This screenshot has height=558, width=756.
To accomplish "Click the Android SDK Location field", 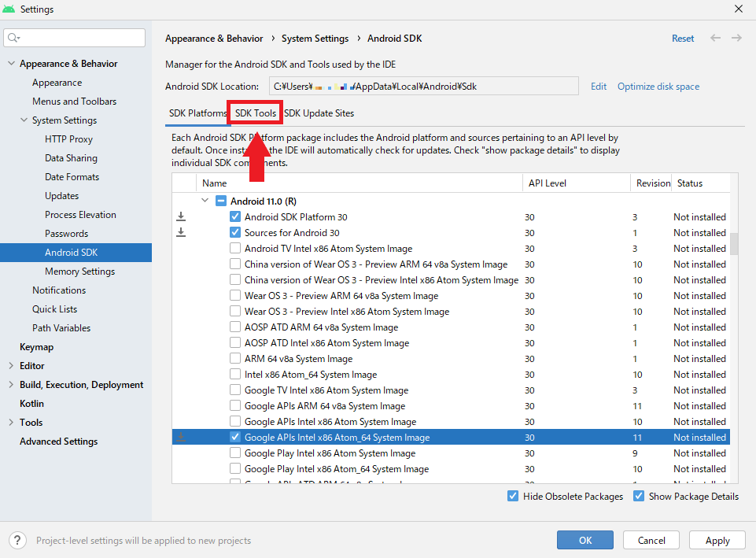I will [x=423, y=87].
